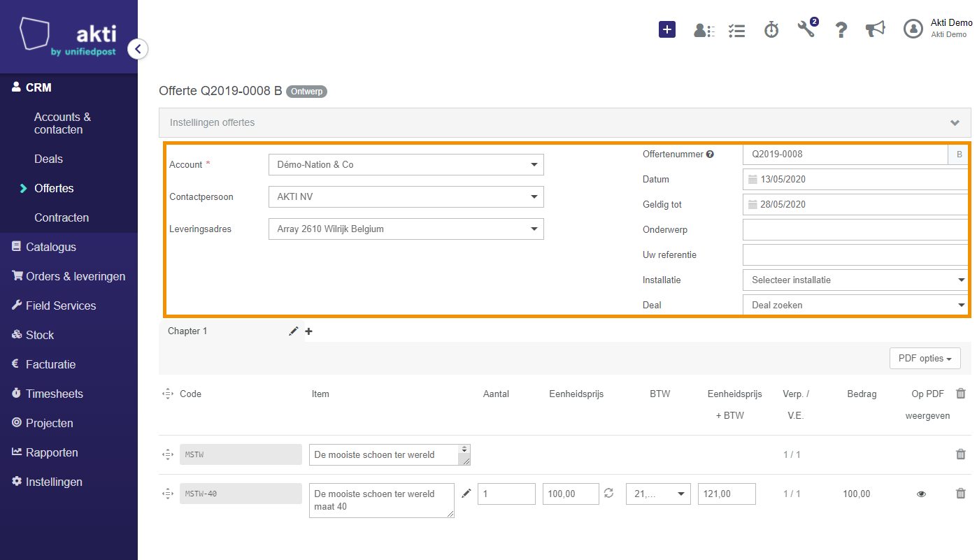The image size is (977, 560).
Task: Open the task checklist icon in top bar
Action: 736,30
